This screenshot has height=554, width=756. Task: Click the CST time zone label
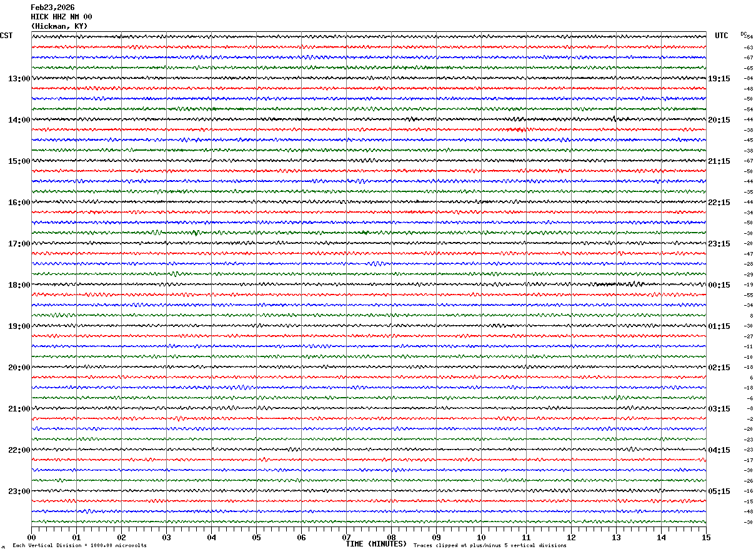(x=6, y=36)
